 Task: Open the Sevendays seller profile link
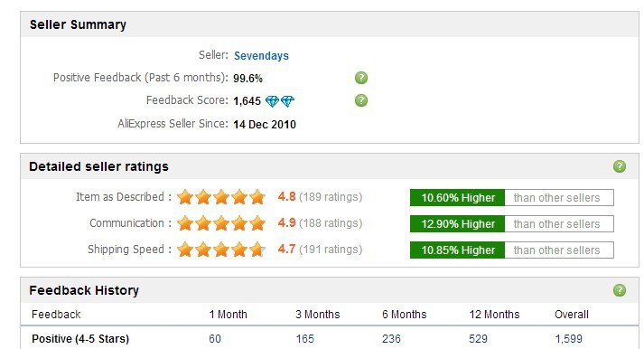point(261,55)
